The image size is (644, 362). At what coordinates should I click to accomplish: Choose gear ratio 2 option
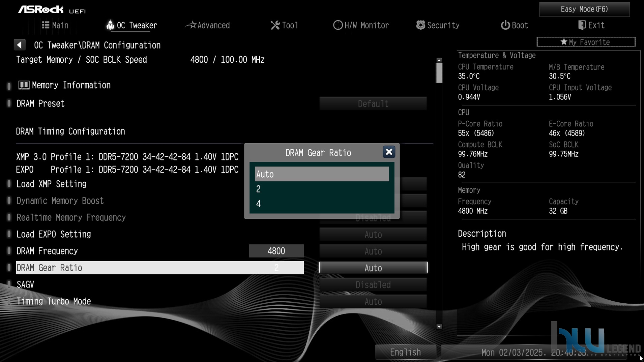pyautogui.click(x=322, y=189)
